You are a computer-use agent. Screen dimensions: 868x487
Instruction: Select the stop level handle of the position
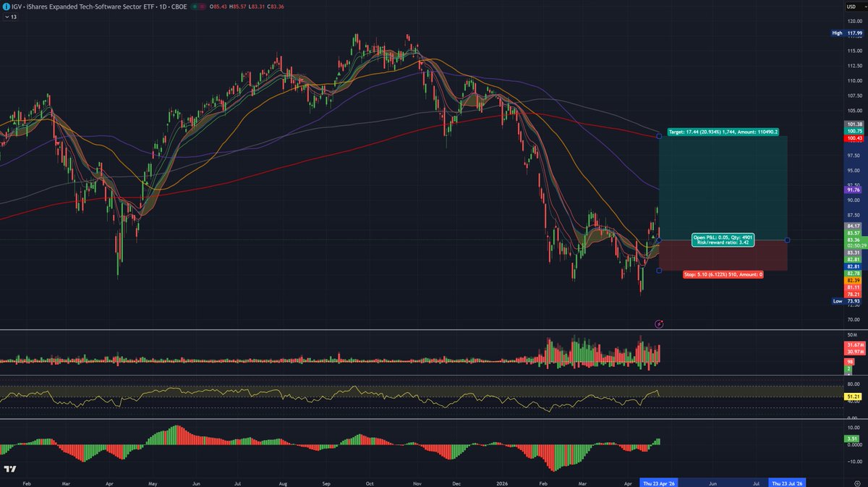point(659,271)
